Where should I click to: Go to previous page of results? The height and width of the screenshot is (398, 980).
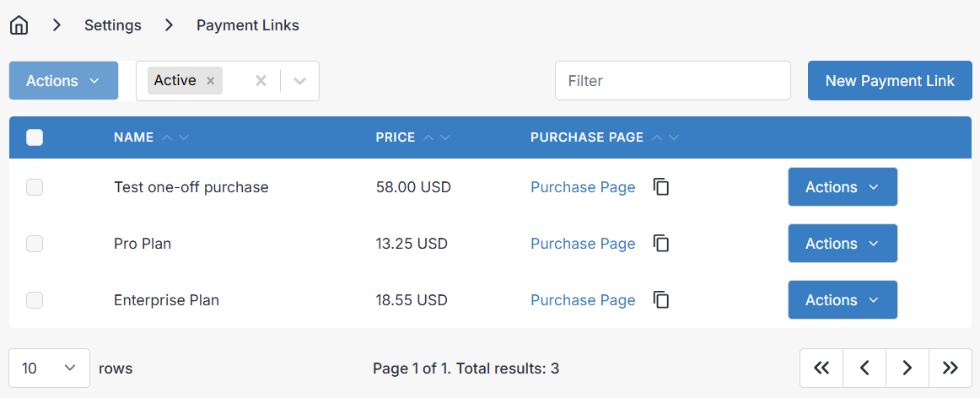point(864,368)
